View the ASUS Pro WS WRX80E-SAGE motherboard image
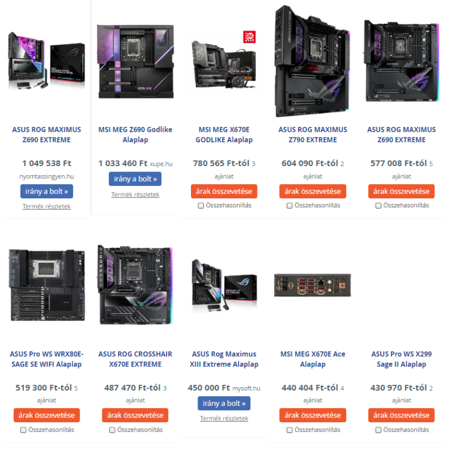 (47, 285)
